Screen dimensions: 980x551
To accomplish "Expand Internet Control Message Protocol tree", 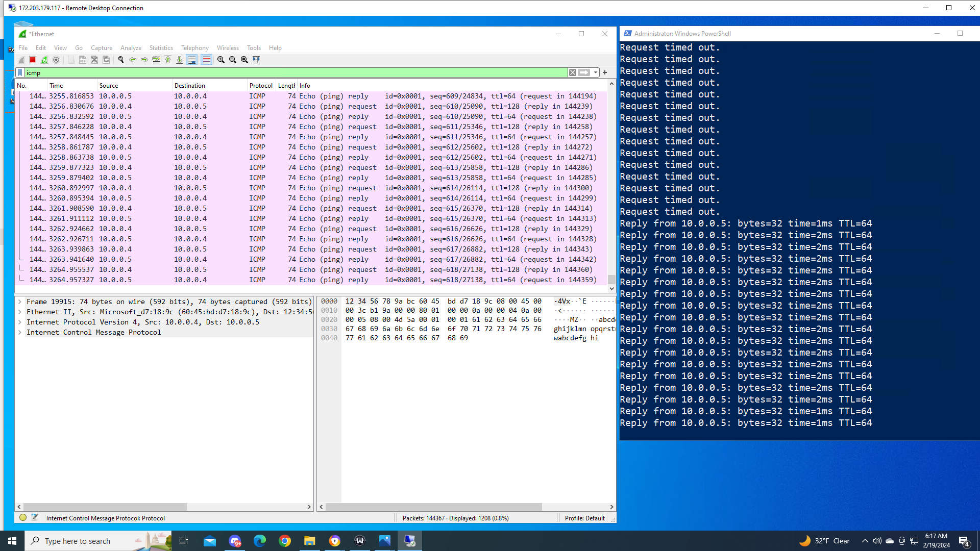I will (20, 332).
